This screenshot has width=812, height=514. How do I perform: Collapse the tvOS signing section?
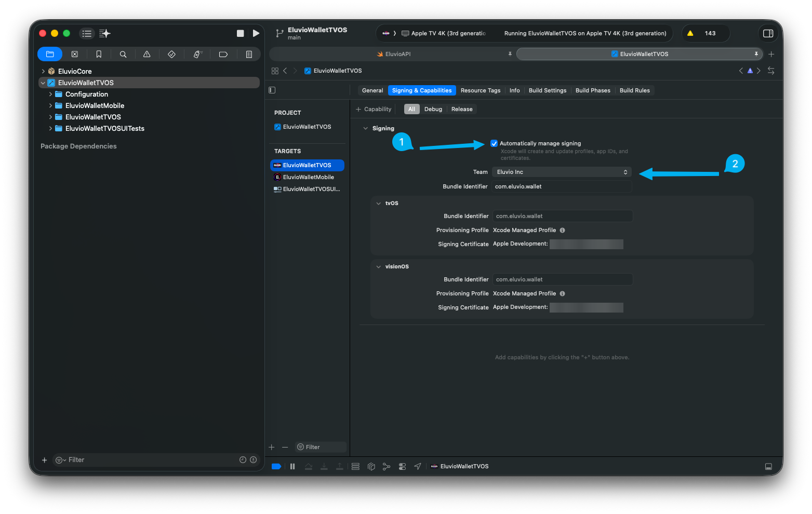[x=378, y=203]
